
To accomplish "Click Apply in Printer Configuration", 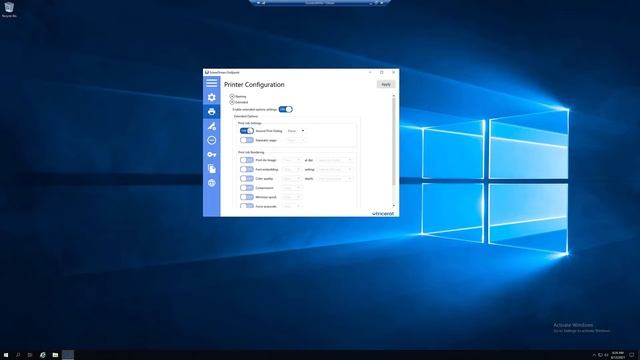I will click(386, 84).
